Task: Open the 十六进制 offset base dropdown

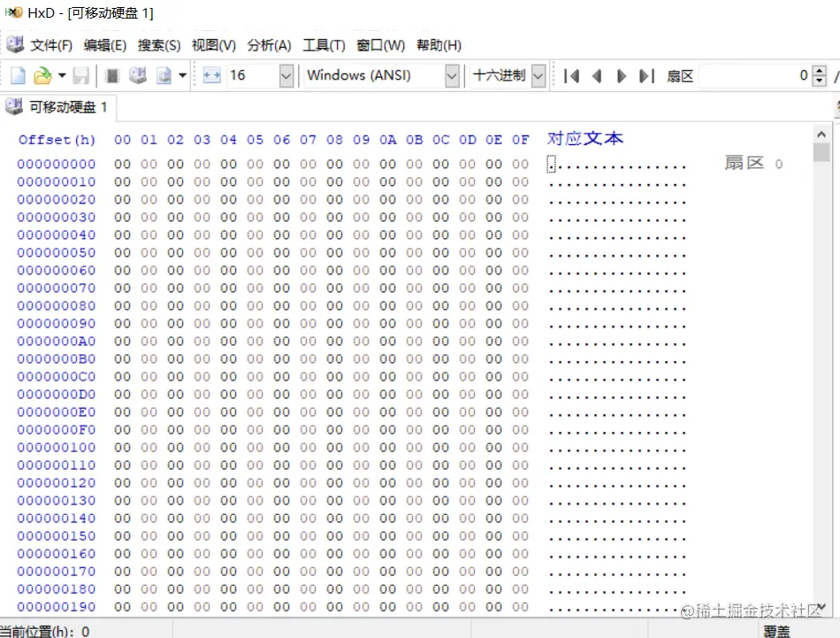Action: (x=538, y=75)
